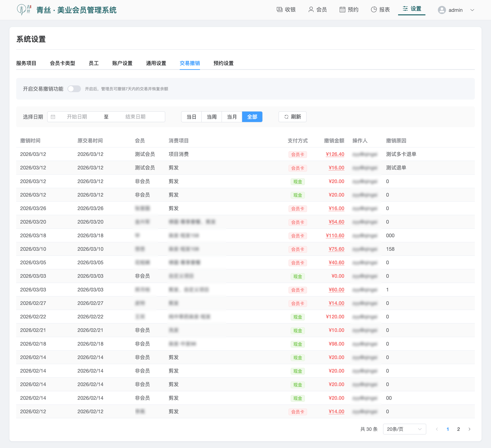Expand the admin account dropdown arrow
Screen dimensions: 491x448
pyautogui.click(x=472, y=10)
